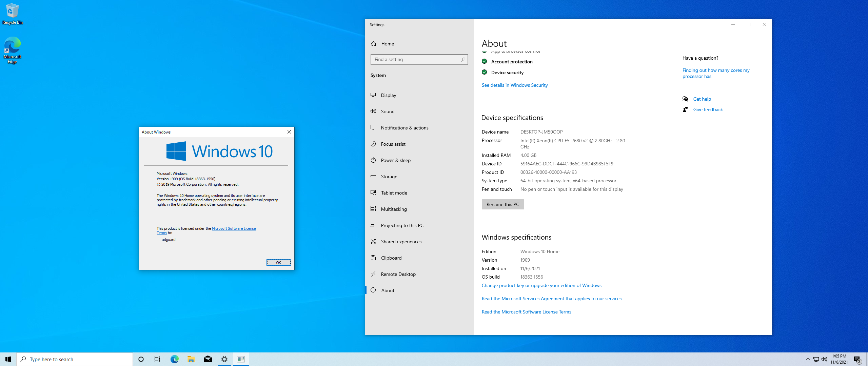868x366 pixels.
Task: Select Storage in the sidebar
Action: tap(419, 177)
